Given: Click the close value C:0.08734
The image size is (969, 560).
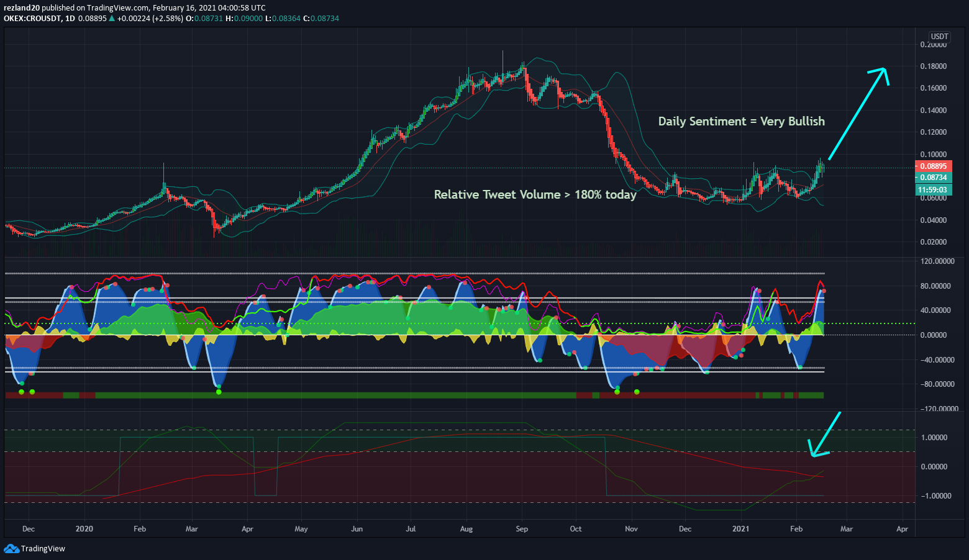Looking at the screenshot, I should pyautogui.click(x=321, y=19).
